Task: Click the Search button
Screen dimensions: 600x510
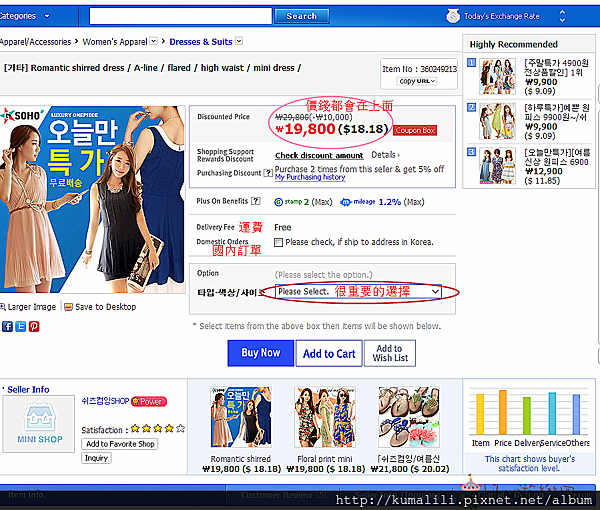Action: (302, 16)
